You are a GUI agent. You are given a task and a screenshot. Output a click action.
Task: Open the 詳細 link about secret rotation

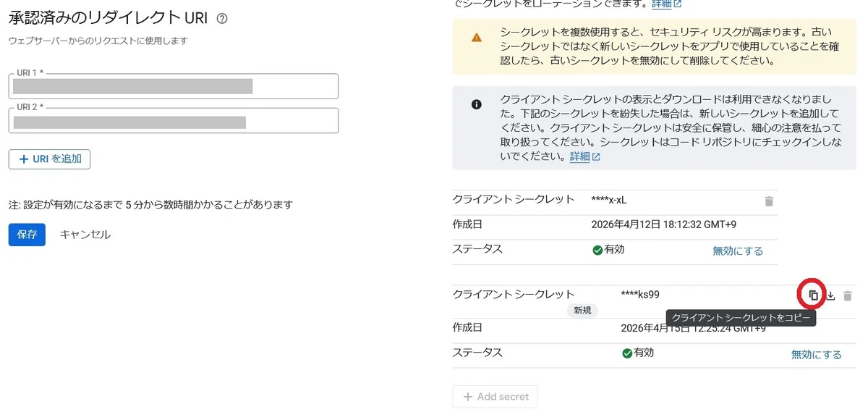point(666,4)
